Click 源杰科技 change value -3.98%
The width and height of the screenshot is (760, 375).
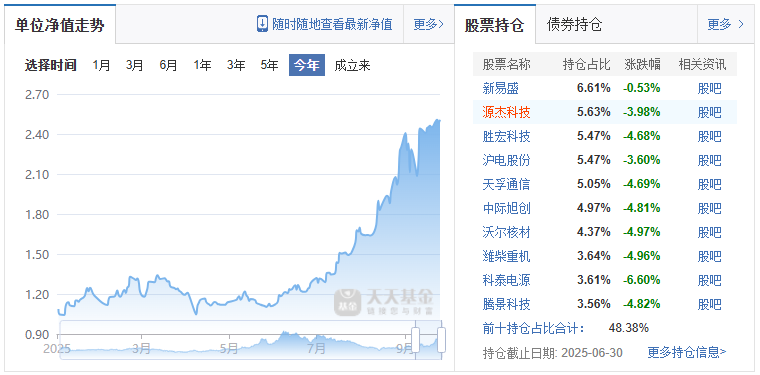[642, 112]
